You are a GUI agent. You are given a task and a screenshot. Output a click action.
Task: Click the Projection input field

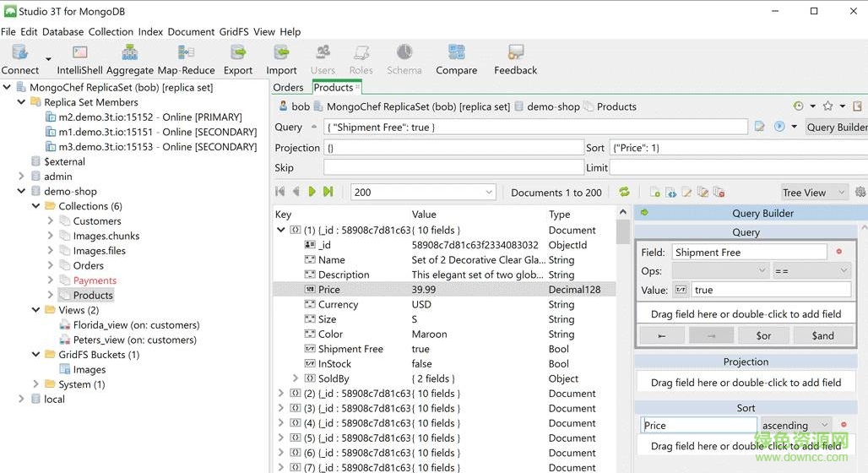tap(453, 148)
